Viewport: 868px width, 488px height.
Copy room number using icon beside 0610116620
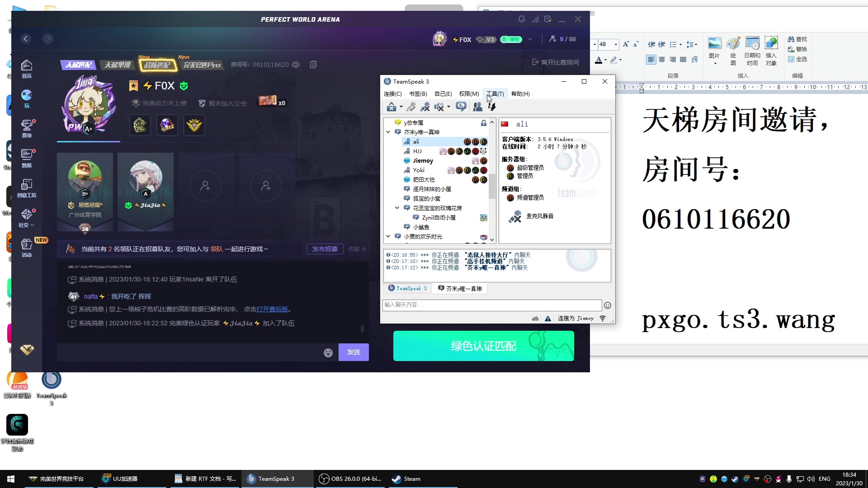click(313, 65)
